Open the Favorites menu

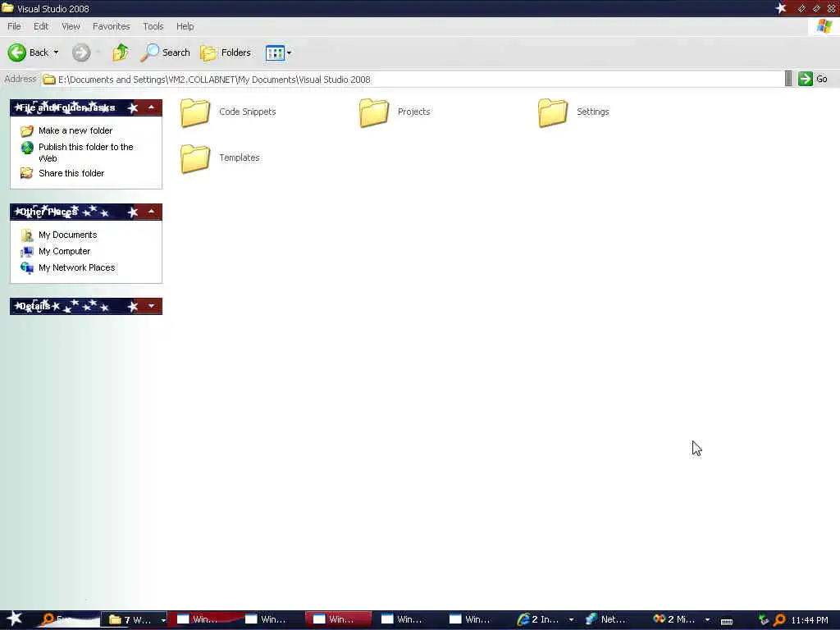[x=111, y=26]
